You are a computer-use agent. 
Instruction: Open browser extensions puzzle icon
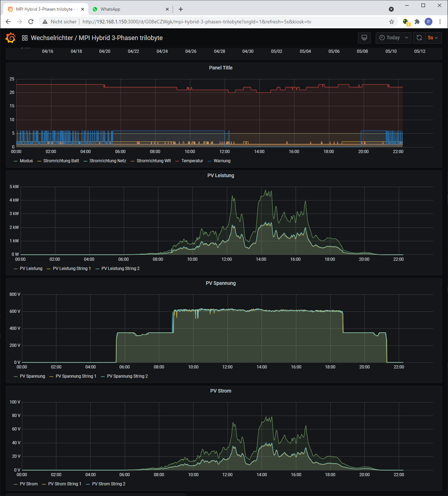click(417, 22)
